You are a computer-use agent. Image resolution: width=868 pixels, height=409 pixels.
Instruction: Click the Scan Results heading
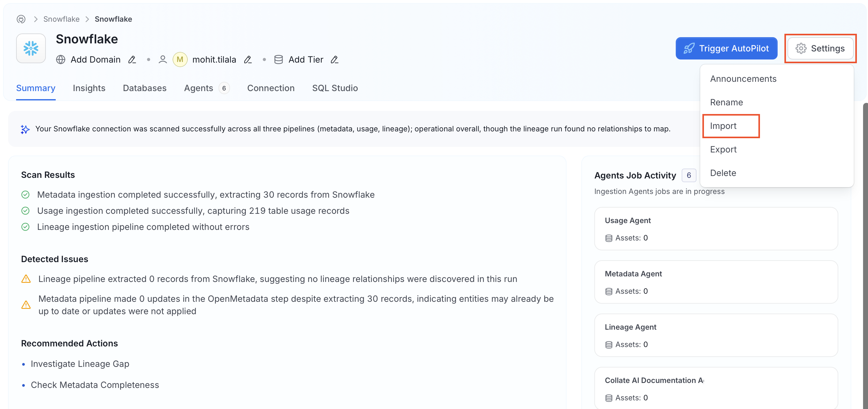pos(48,175)
